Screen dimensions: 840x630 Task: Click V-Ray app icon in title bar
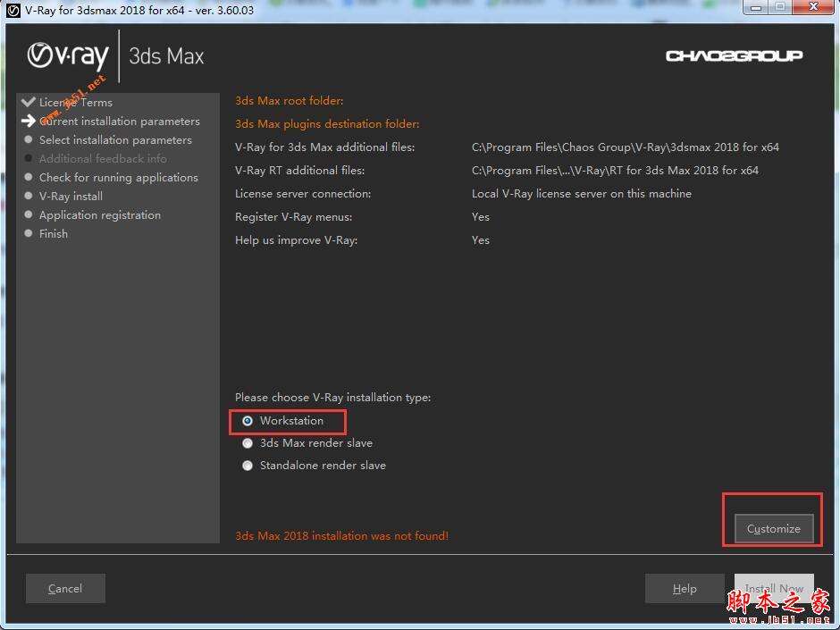tap(13, 10)
